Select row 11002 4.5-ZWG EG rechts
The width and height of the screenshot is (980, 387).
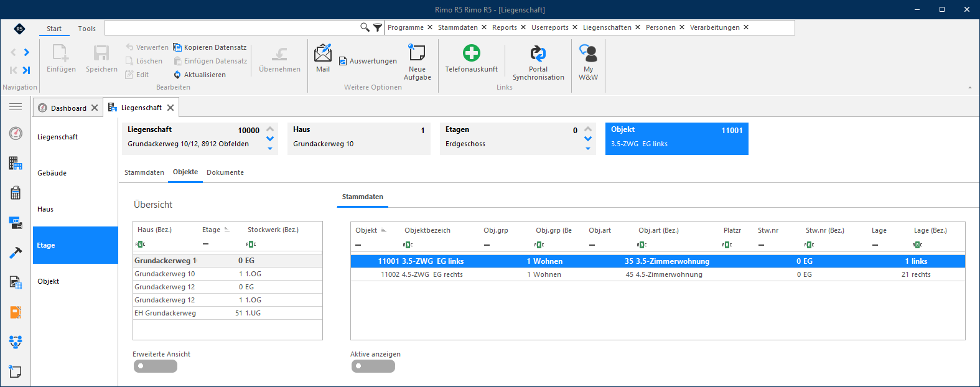(x=658, y=274)
